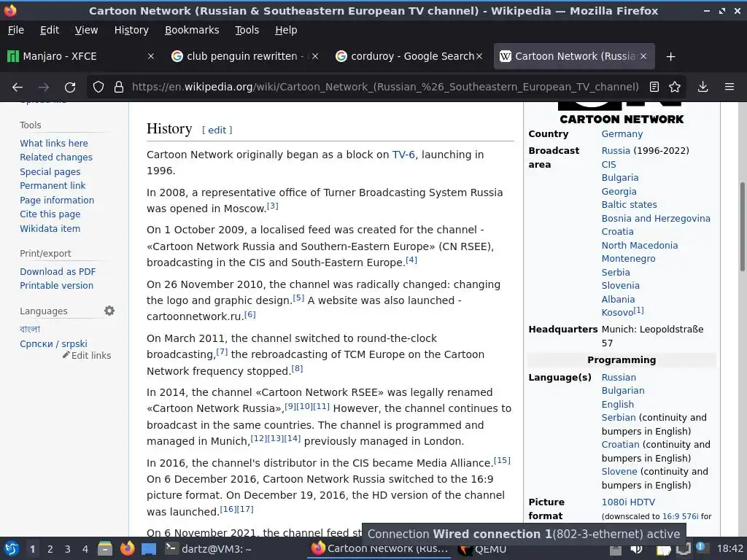The width and height of the screenshot is (747, 560).
Task: Click the Permanent link
Action: coord(53,186)
